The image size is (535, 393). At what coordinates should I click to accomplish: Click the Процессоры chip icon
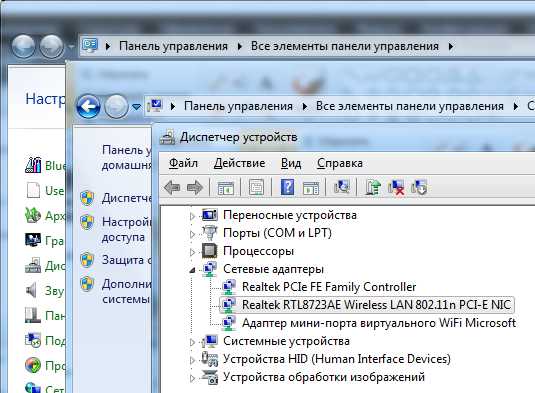pos(209,251)
